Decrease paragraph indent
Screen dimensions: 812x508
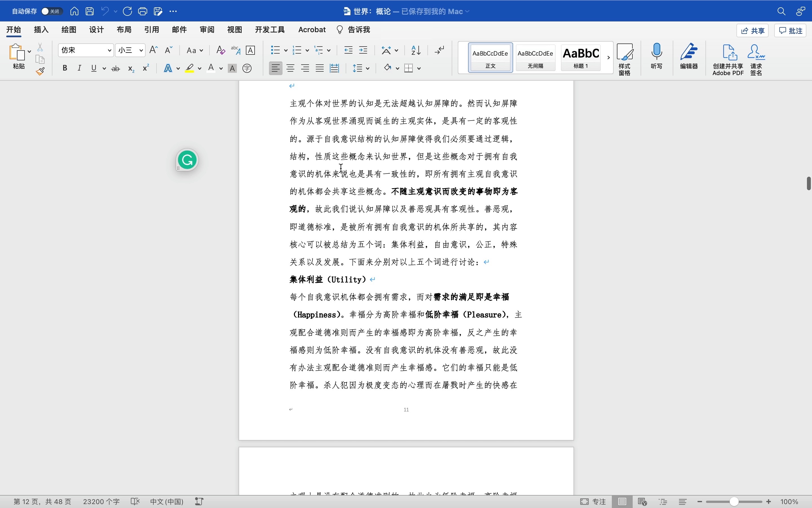tap(348, 51)
